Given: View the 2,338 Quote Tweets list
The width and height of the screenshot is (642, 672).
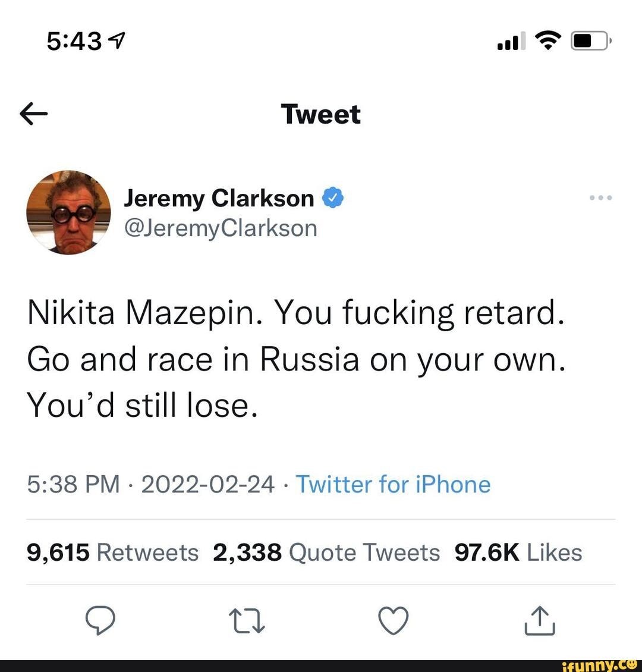Looking at the screenshot, I should point(326,552).
